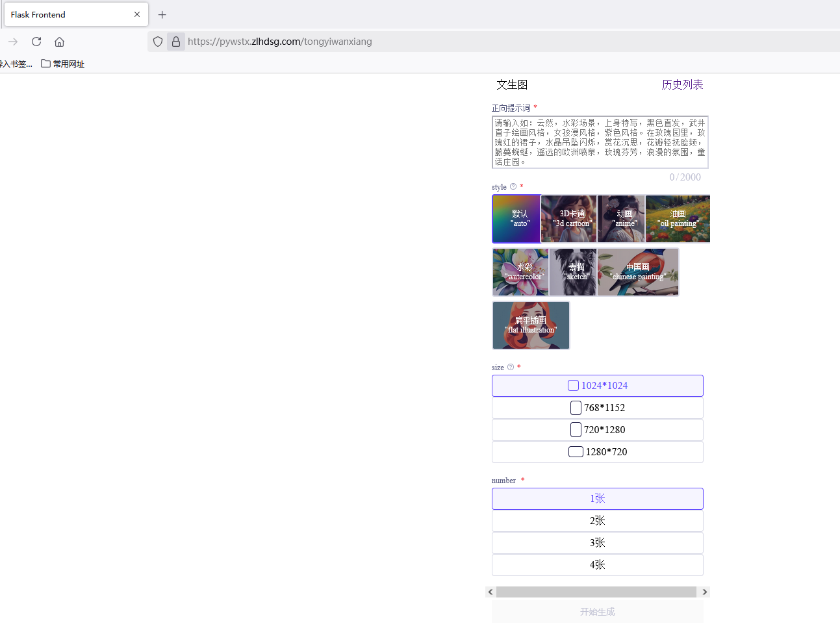Open the 历史列表 history link
The image size is (840, 641).
pyautogui.click(x=682, y=84)
